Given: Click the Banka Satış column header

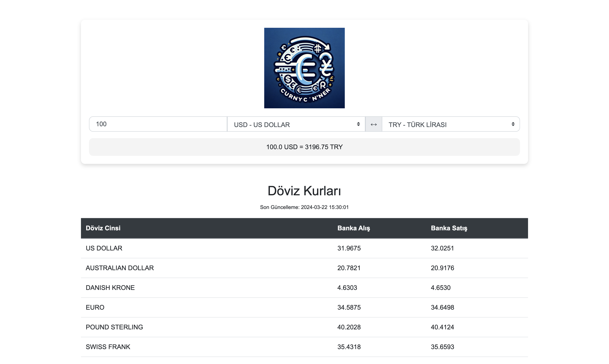Looking at the screenshot, I should point(449,228).
